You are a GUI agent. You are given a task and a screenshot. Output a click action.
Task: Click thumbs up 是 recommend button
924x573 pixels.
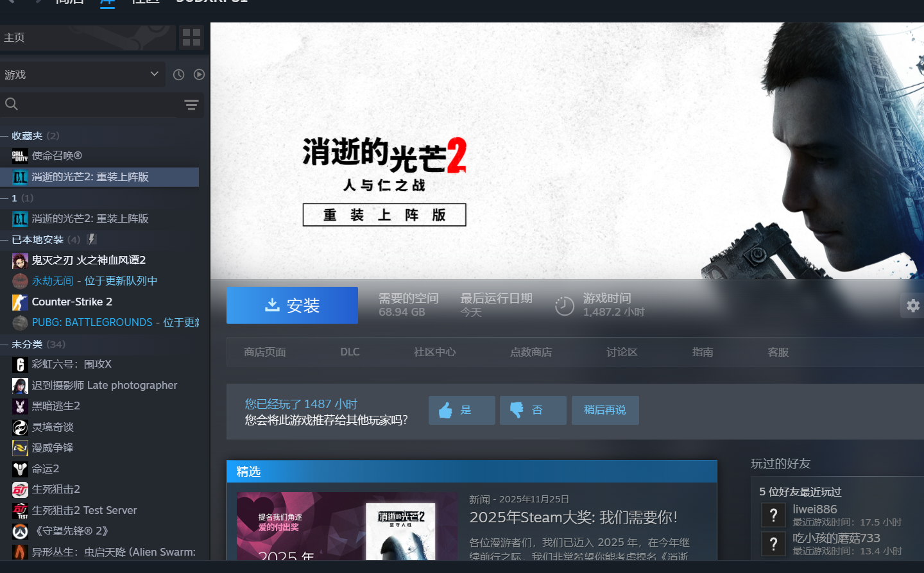pyautogui.click(x=461, y=410)
